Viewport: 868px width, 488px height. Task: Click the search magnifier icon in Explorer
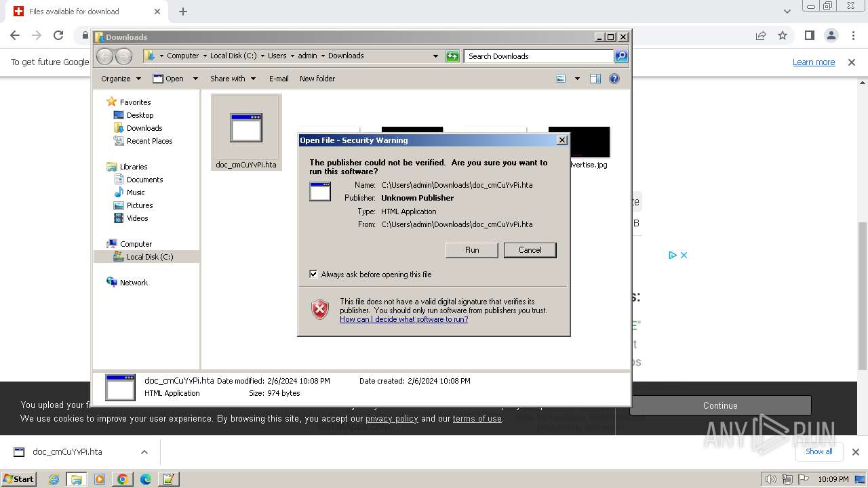point(621,56)
